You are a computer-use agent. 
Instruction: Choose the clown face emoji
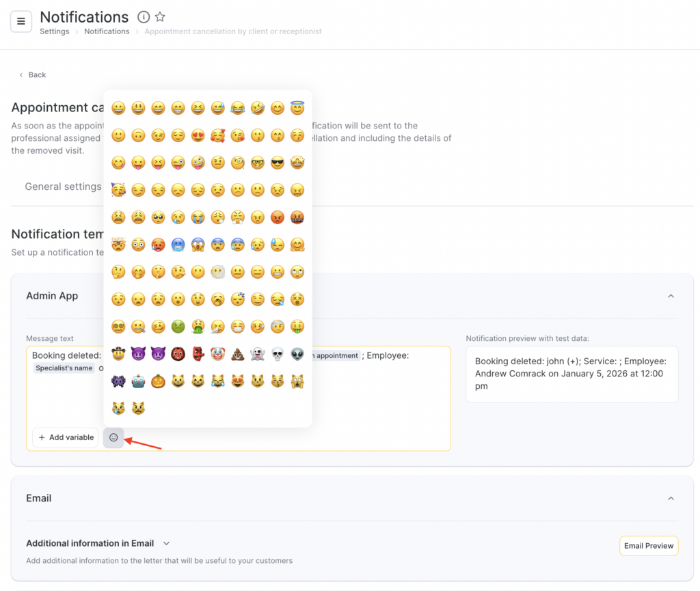coord(217,354)
